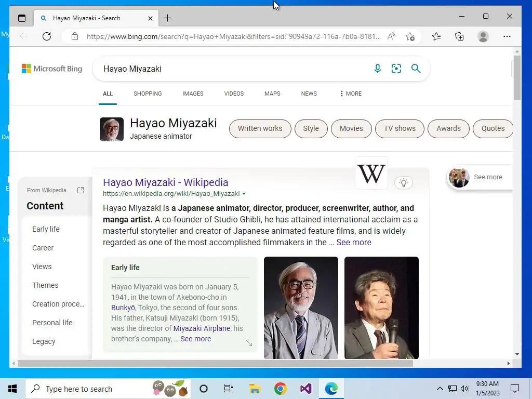Launch Google Chrome from taskbar
Screen dimensions: 532x399
(x=280, y=389)
